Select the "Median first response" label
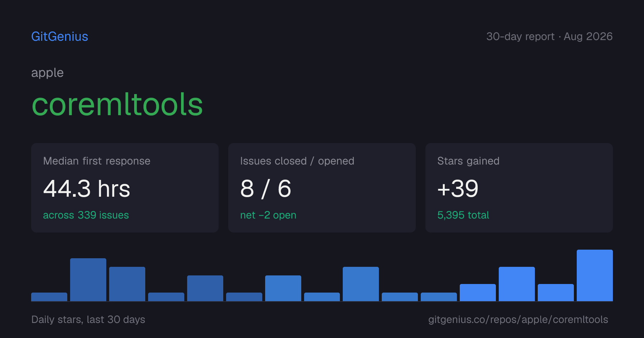 (x=97, y=161)
